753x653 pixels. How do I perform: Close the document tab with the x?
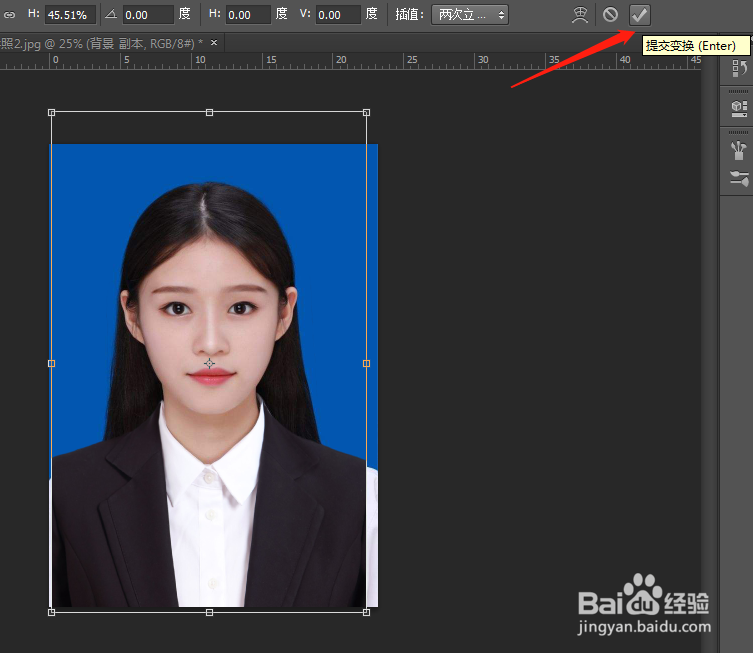pyautogui.click(x=214, y=43)
